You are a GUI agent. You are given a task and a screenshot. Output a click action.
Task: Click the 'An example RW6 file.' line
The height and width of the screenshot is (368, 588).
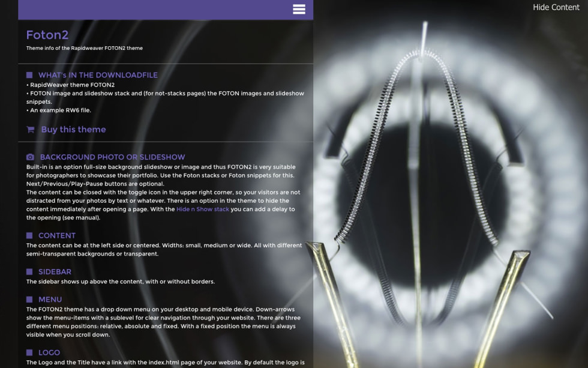pyautogui.click(x=59, y=110)
